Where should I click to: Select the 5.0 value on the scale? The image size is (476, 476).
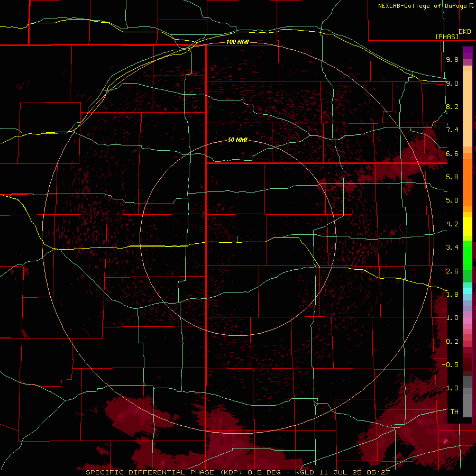pos(452,200)
